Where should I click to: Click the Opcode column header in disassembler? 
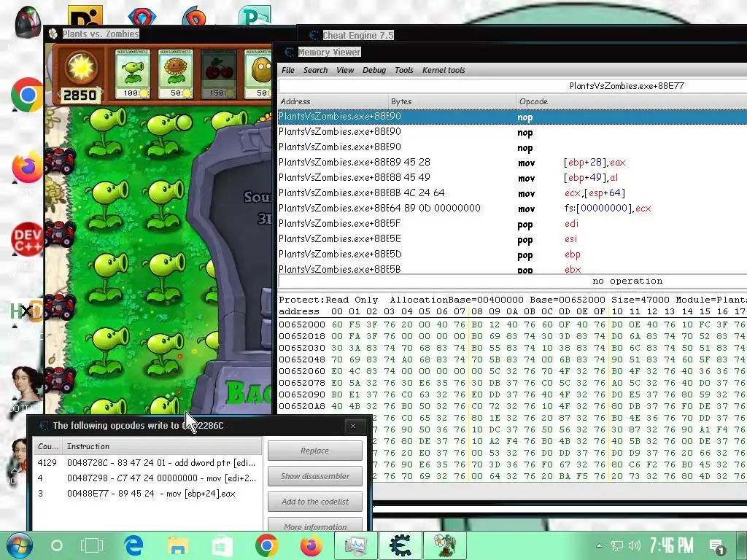click(x=631, y=101)
